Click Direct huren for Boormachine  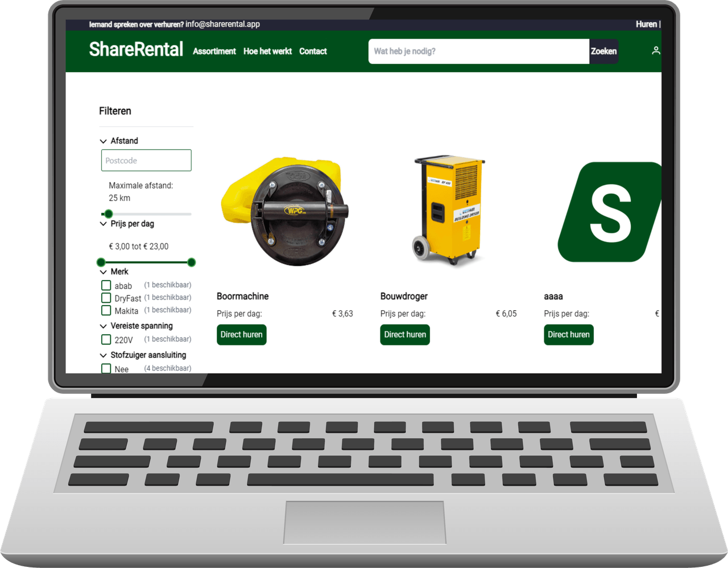(242, 335)
